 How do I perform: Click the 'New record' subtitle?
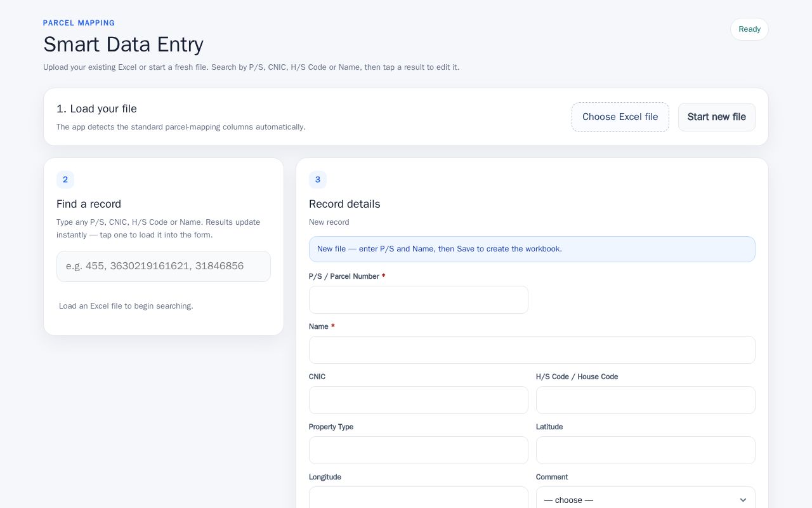tap(329, 222)
